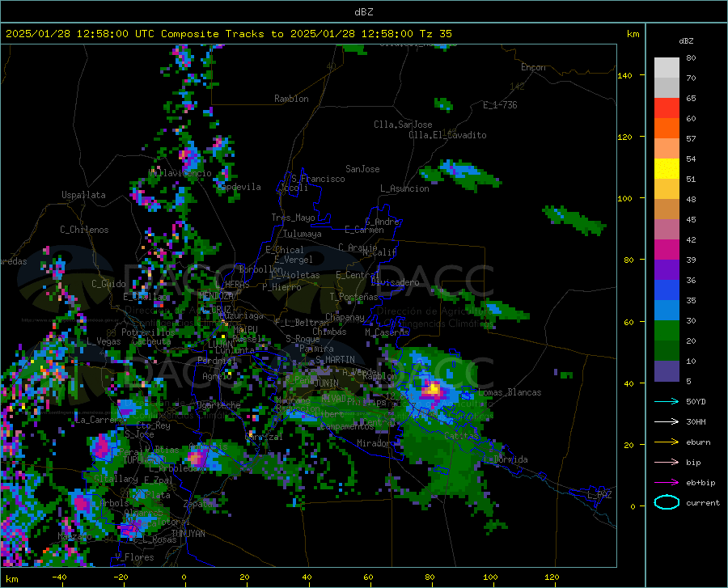Viewport: 728px width, 588px height.
Task: Click the C_Guido map label
Action: tap(108, 284)
